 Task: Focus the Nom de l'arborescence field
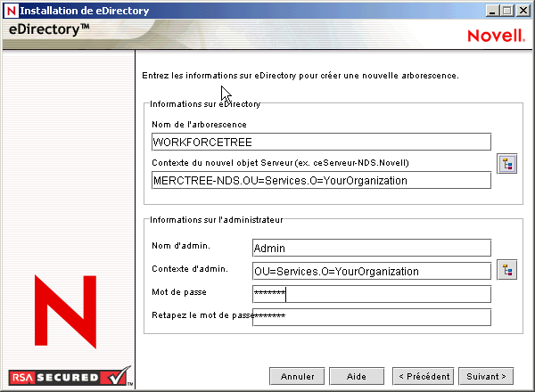(x=321, y=142)
